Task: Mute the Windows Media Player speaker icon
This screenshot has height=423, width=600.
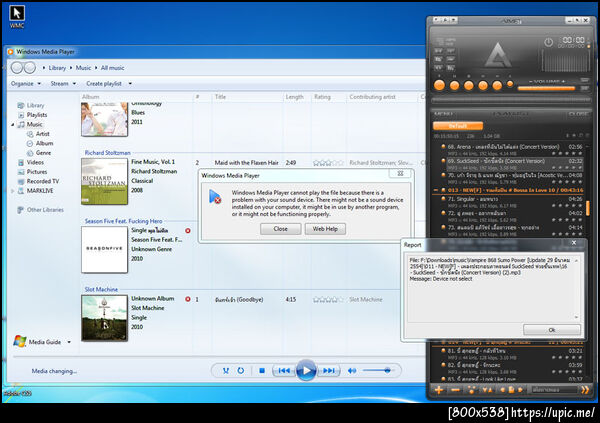Action: point(352,371)
